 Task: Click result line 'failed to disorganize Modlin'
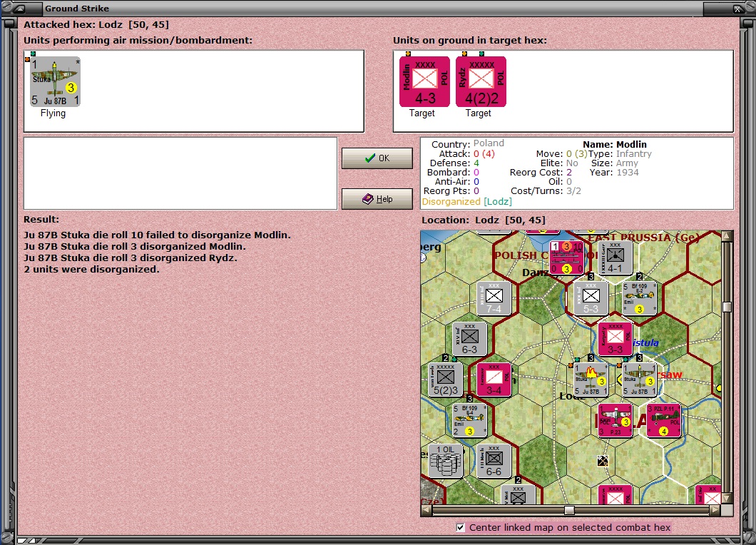157,235
